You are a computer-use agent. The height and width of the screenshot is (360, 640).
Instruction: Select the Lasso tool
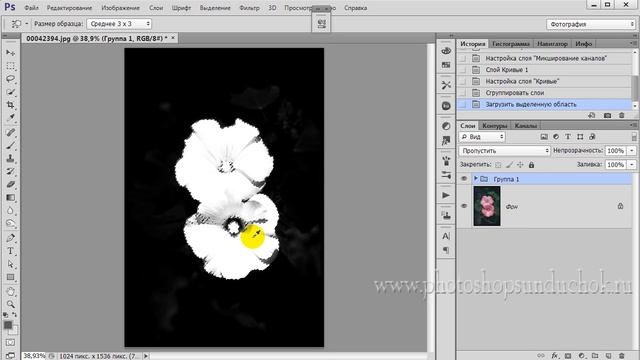click(11, 79)
